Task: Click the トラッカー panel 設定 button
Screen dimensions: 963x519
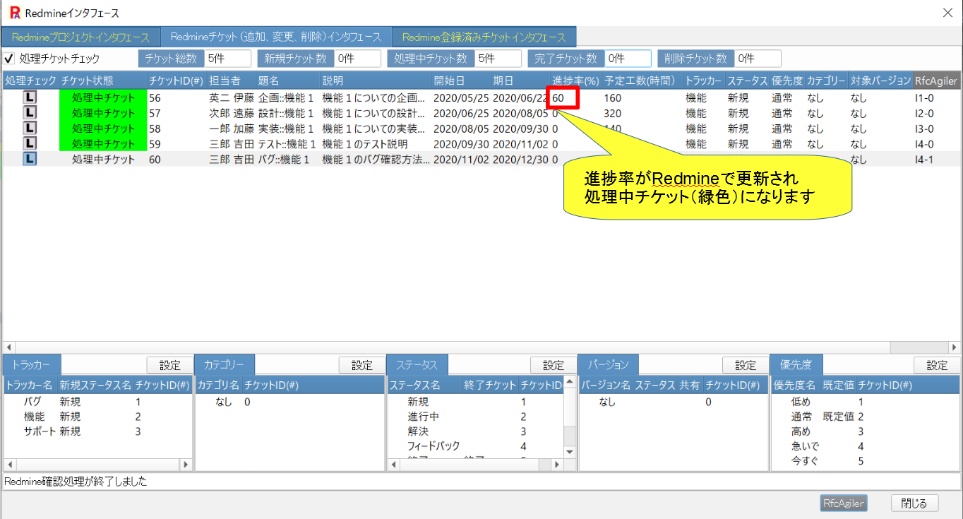Action: [170, 365]
